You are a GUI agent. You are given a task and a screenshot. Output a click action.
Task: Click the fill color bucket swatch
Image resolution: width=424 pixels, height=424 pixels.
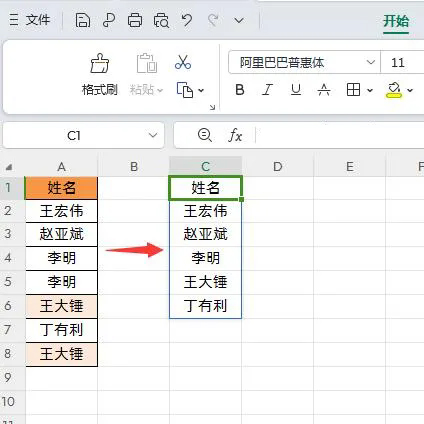[x=394, y=90]
